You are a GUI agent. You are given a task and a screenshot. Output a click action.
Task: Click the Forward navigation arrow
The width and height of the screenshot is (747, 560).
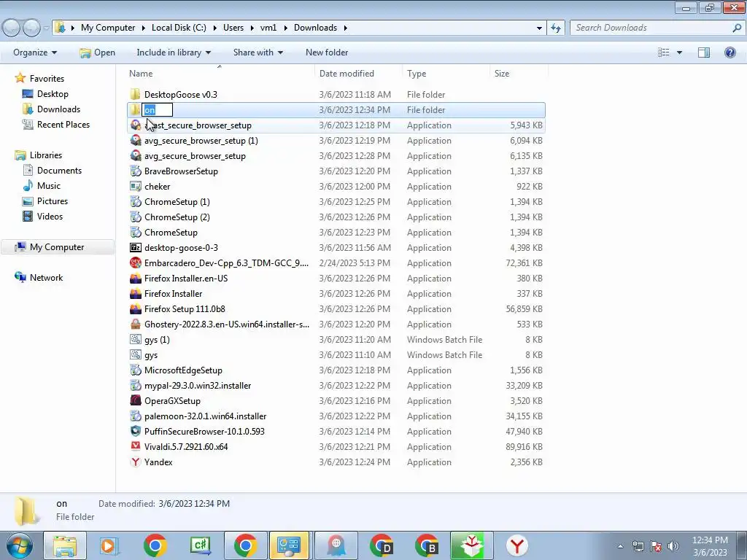click(x=31, y=28)
